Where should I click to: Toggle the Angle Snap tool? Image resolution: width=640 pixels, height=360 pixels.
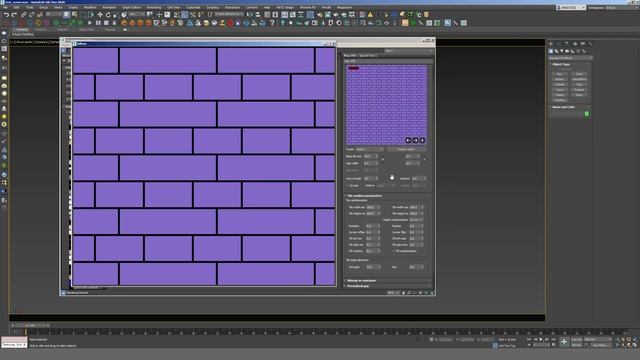(x=184, y=15)
